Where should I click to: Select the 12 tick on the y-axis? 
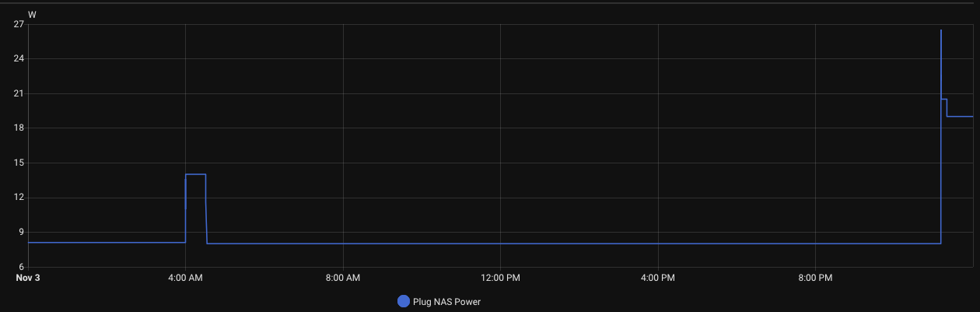[x=19, y=198]
